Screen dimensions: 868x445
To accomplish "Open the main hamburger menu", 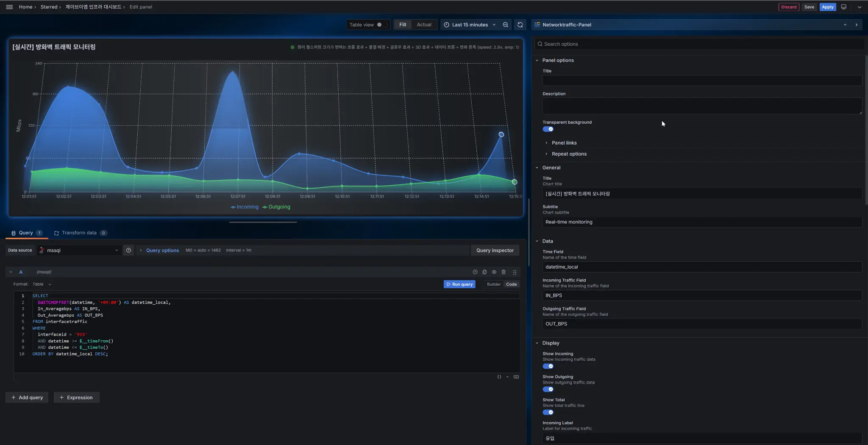I will coord(9,7).
